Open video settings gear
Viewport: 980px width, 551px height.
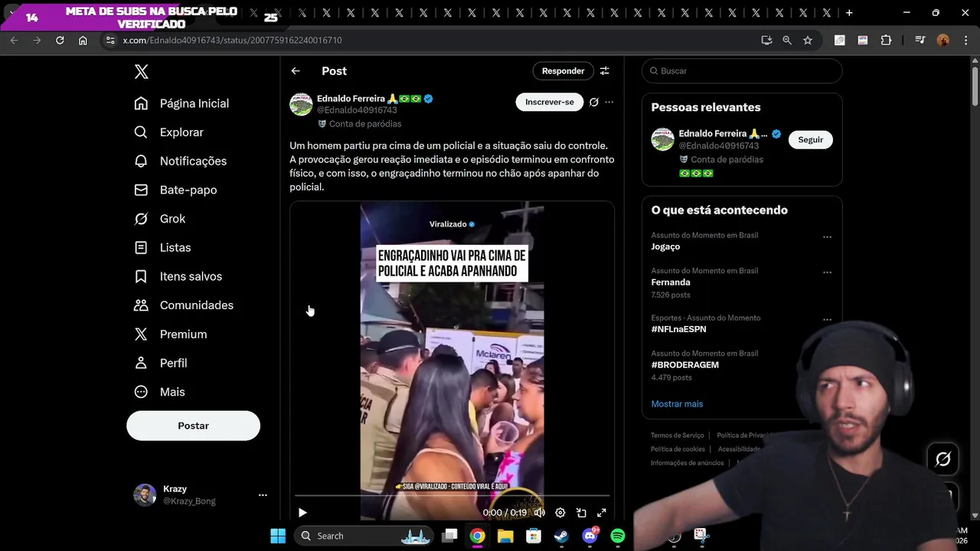click(560, 513)
